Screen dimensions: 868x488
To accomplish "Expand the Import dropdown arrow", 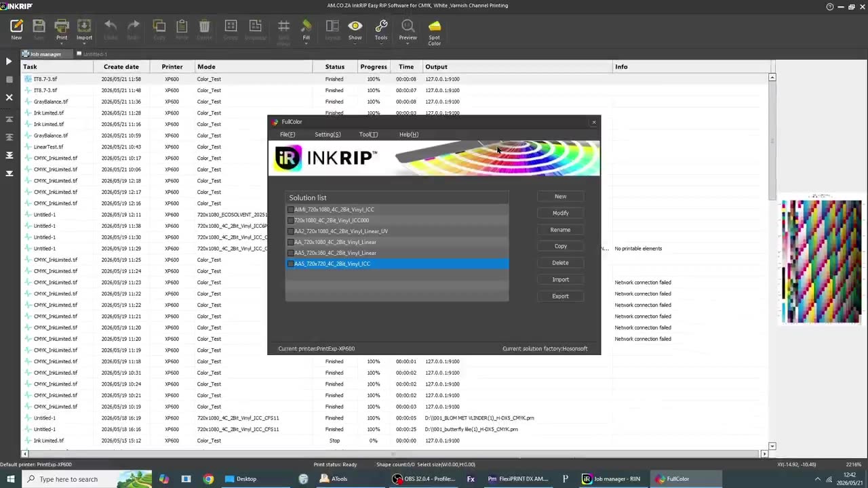I will click(x=84, y=44).
